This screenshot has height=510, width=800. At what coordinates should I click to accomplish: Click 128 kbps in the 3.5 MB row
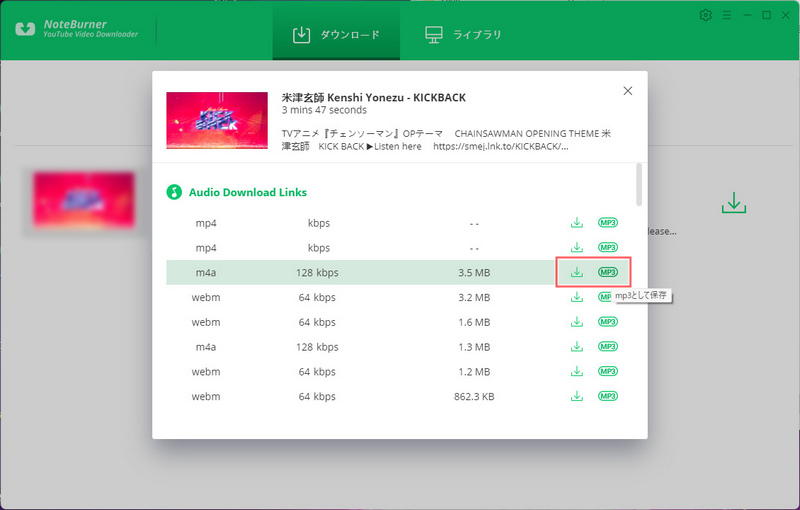pyautogui.click(x=317, y=272)
